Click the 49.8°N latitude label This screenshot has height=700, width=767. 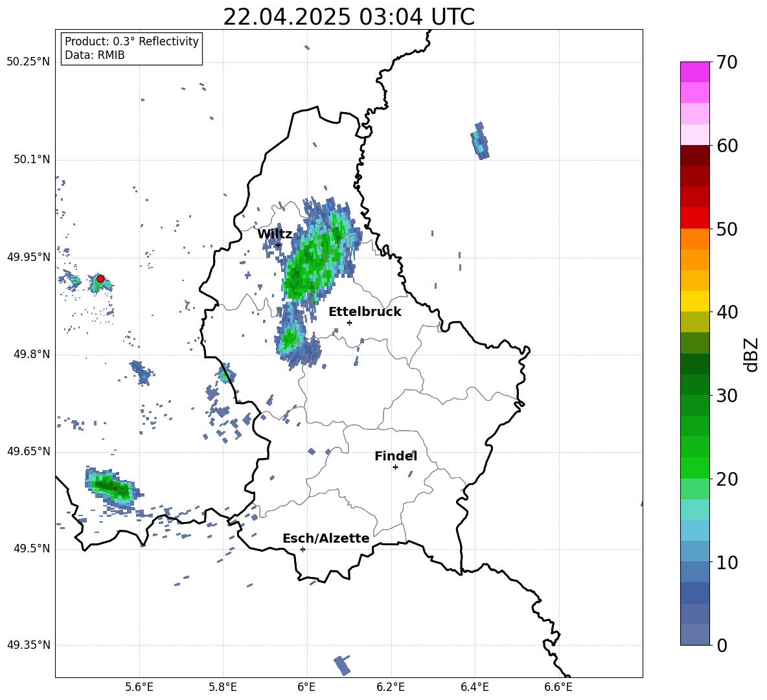[31, 354]
